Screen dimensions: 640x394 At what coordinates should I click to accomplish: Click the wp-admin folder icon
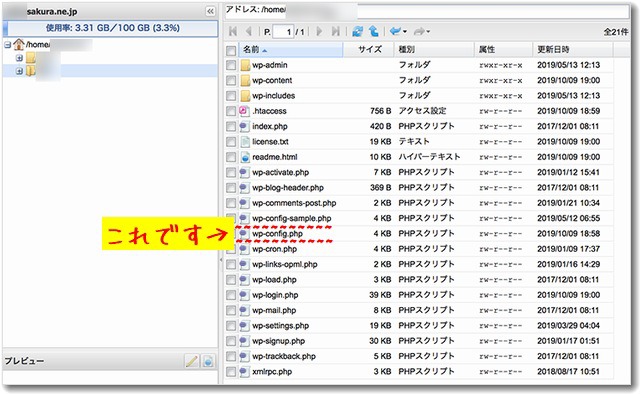click(x=244, y=65)
